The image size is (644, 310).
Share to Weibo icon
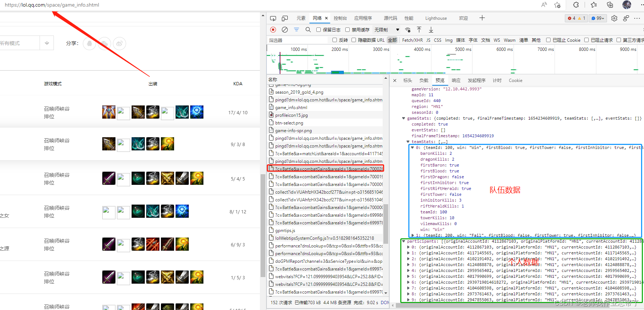119,44
